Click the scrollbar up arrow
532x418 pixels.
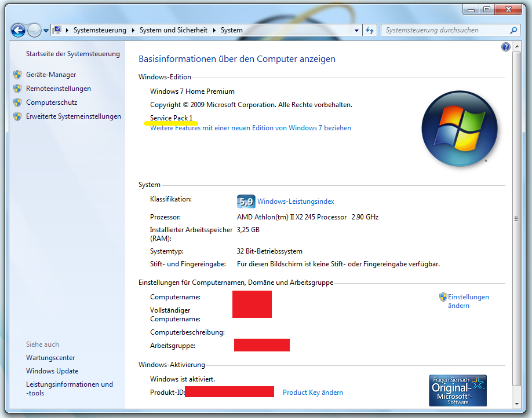pos(517,46)
